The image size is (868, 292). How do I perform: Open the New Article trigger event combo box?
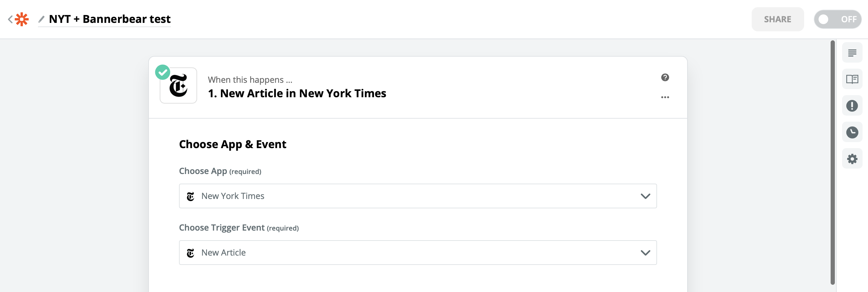404,253
